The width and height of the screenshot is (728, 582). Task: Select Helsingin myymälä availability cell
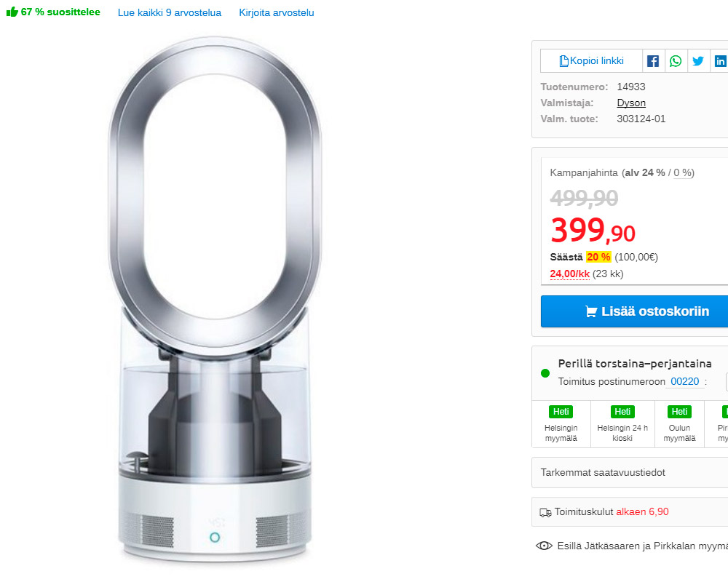pyautogui.click(x=561, y=423)
